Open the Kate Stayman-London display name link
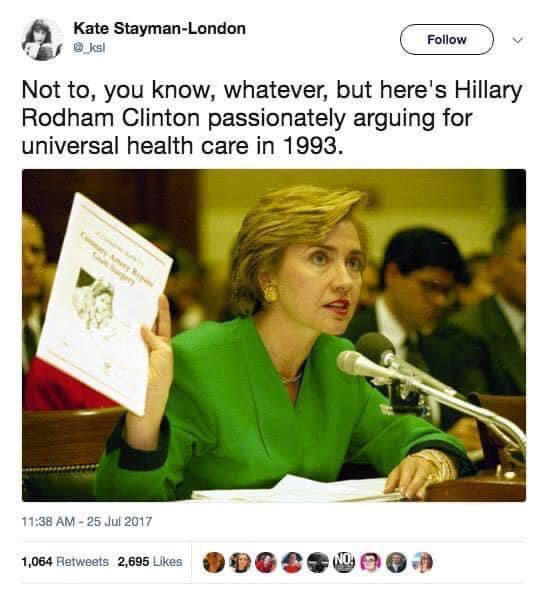 click(x=159, y=29)
